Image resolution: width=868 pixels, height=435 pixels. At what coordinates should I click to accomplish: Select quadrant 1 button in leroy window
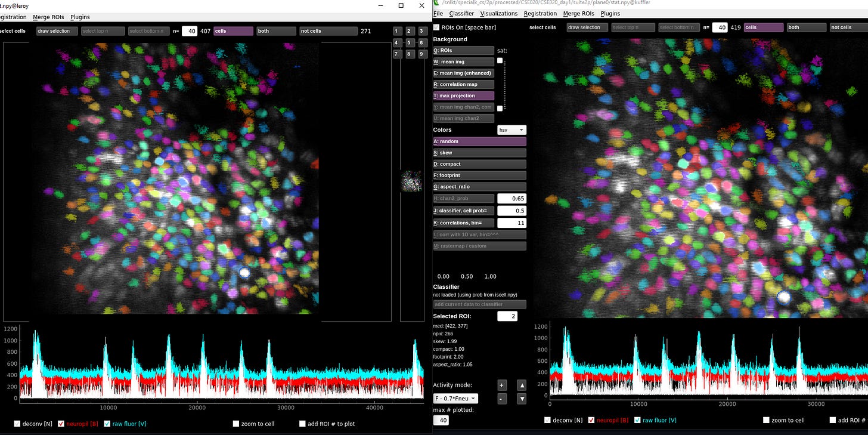(x=398, y=31)
